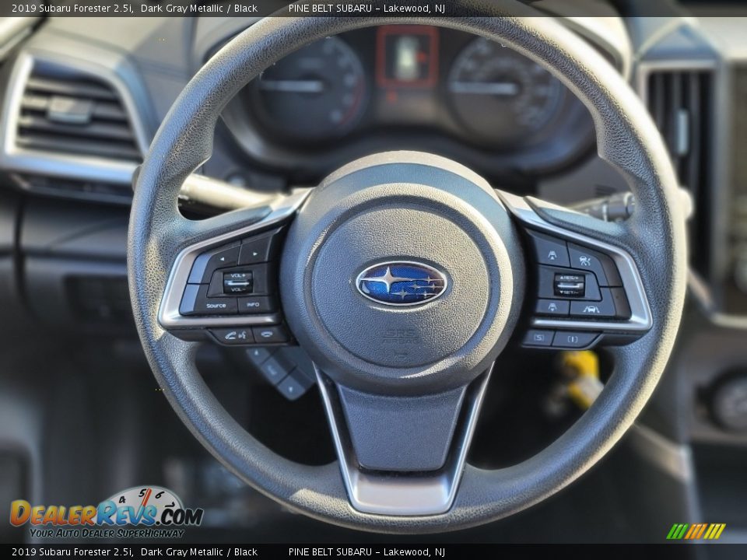
Task: Tap the Subaru star logo horn pad
Action: 402,283
